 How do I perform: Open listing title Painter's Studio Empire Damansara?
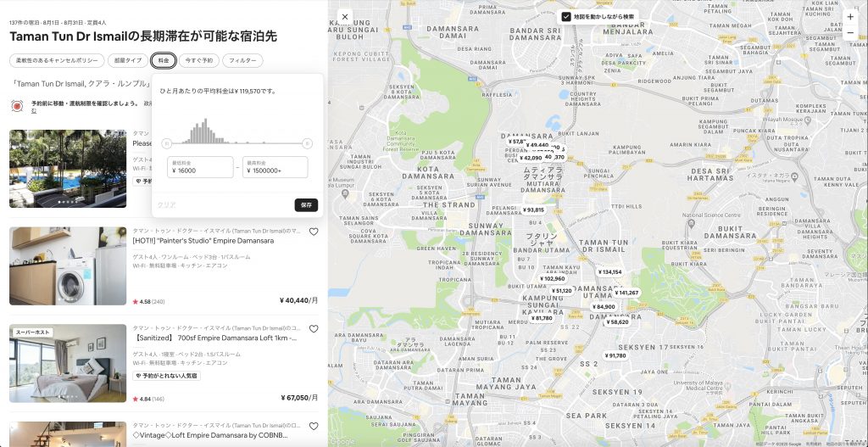(203, 241)
